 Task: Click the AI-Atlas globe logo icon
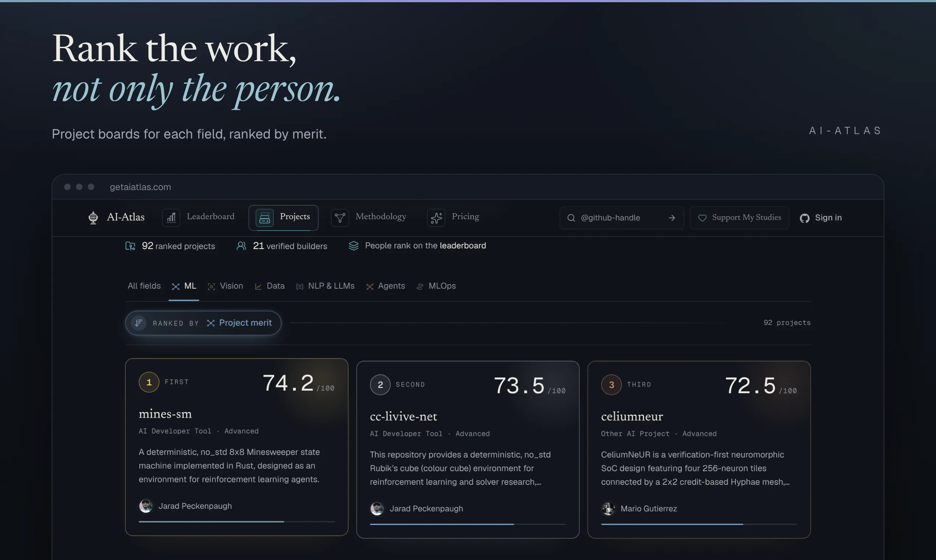coord(93,217)
